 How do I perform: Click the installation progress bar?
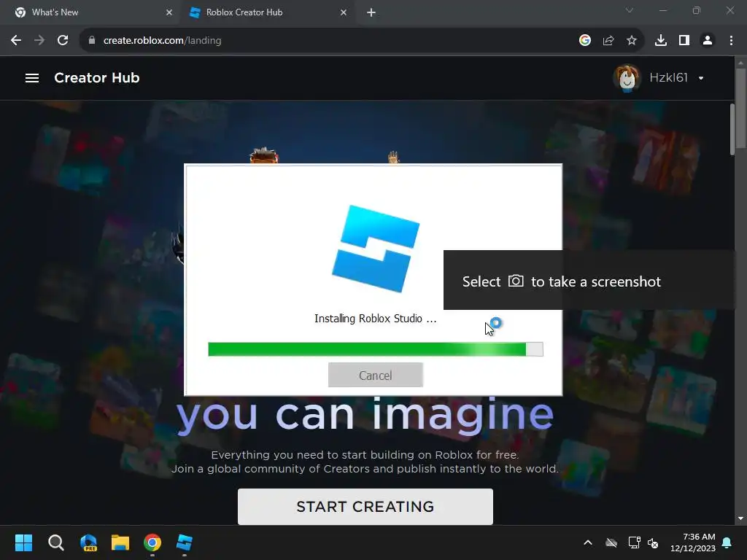coord(376,349)
